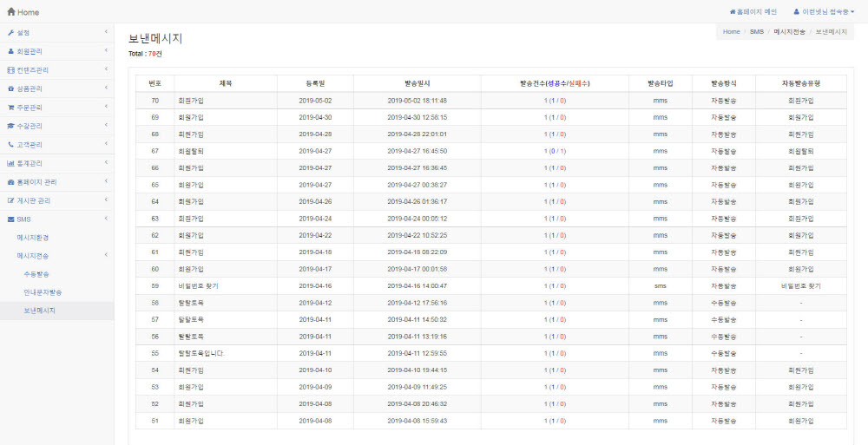The width and height of the screenshot is (868, 445).
Task: Click the 발송일시 column header
Action: pos(418,83)
